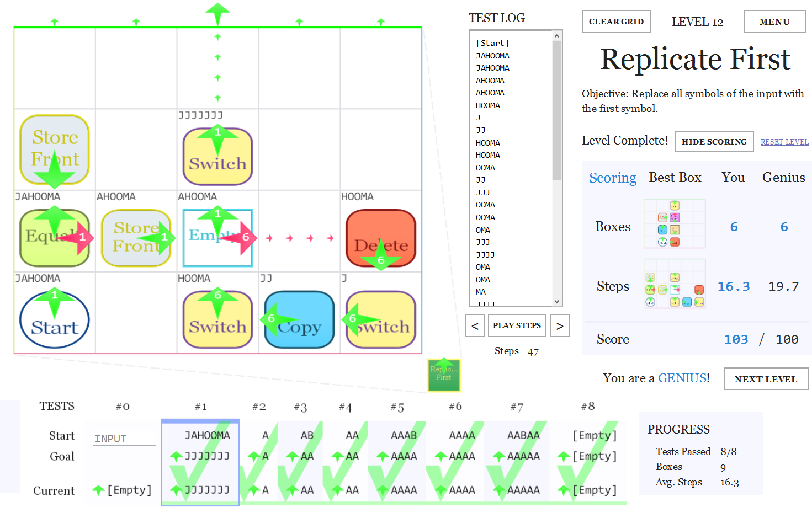812x518 pixels.
Task: Select the Empty box with cyan border
Action: point(217,238)
